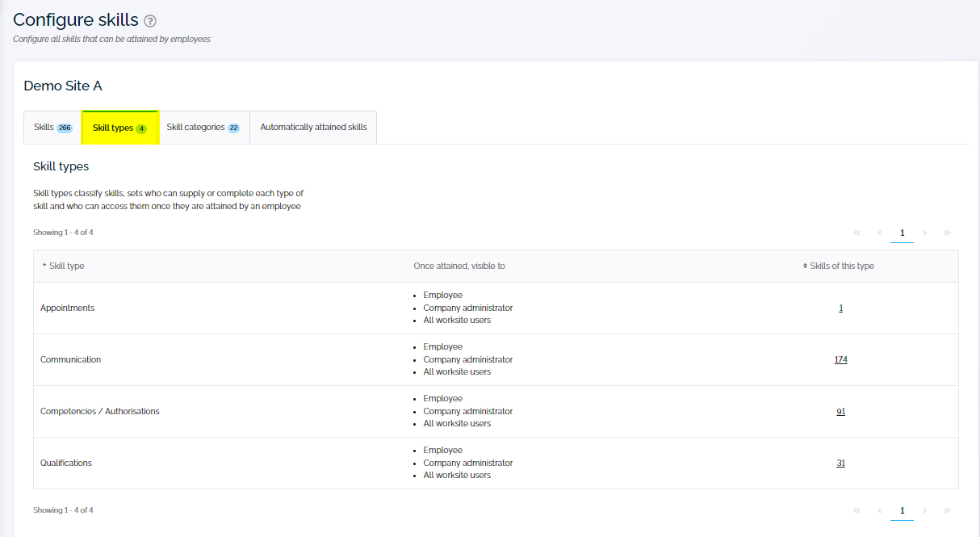Sort by the Skills of this type column
The width and height of the screenshot is (980, 537).
[x=840, y=266]
